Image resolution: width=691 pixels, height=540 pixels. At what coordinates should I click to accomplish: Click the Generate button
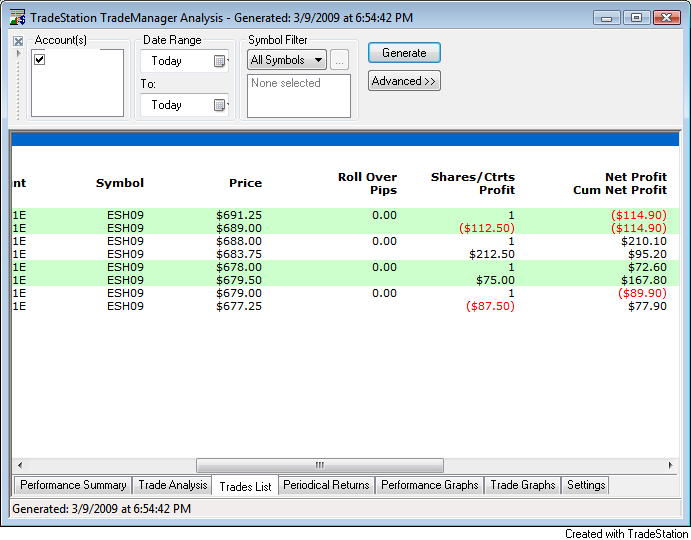404,53
